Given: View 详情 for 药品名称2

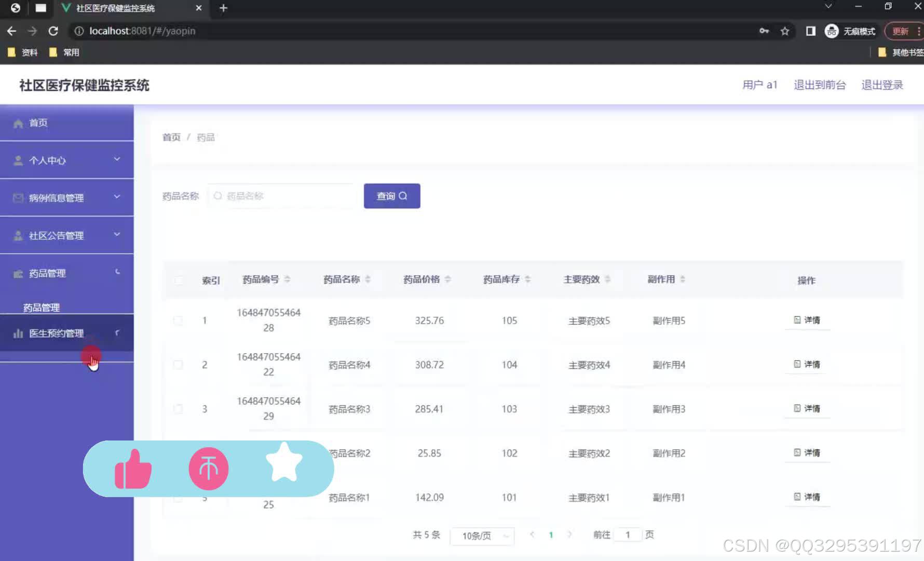Looking at the screenshot, I should [807, 452].
